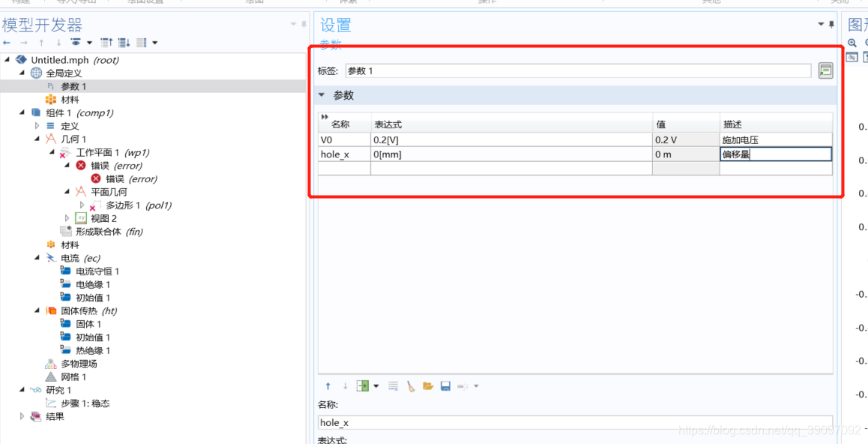Image resolution: width=868 pixels, height=444 pixels.
Task: Select 电绝缘 1 node
Action: pos(93,284)
